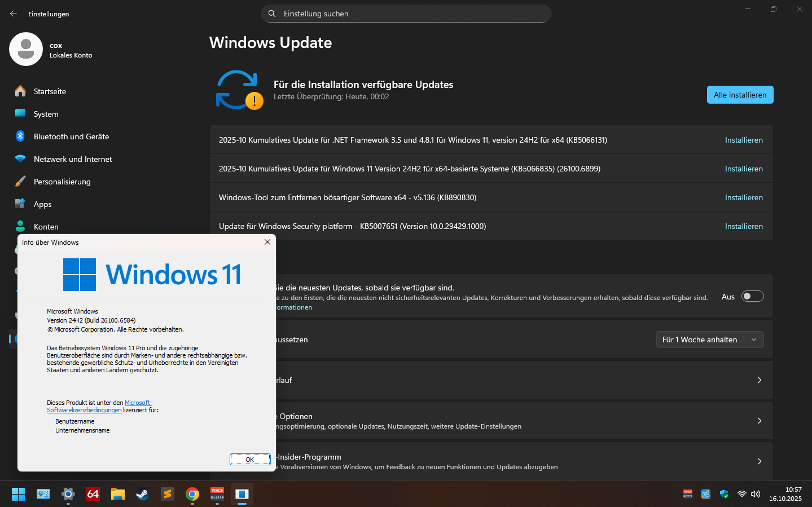Click the magnifier icon in the search box

pos(272,14)
